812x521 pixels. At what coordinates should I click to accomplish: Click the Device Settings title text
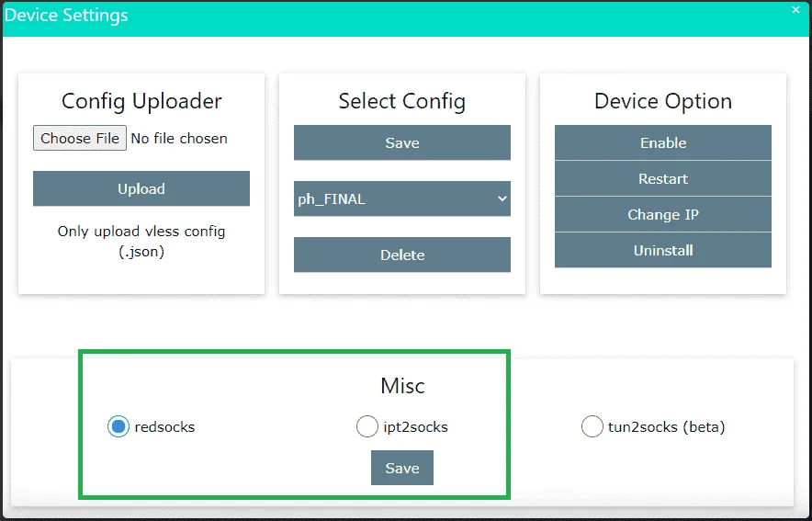(x=66, y=15)
